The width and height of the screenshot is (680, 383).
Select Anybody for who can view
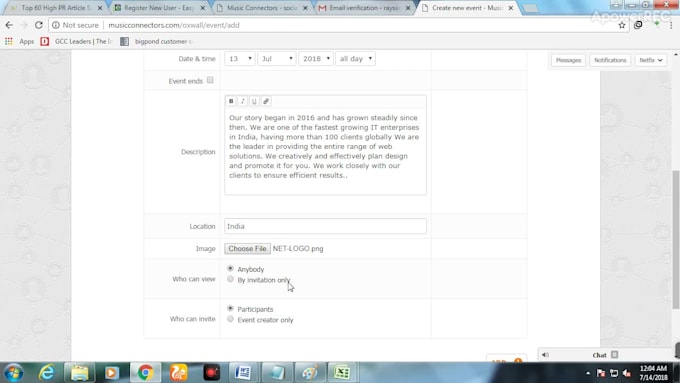click(230, 268)
